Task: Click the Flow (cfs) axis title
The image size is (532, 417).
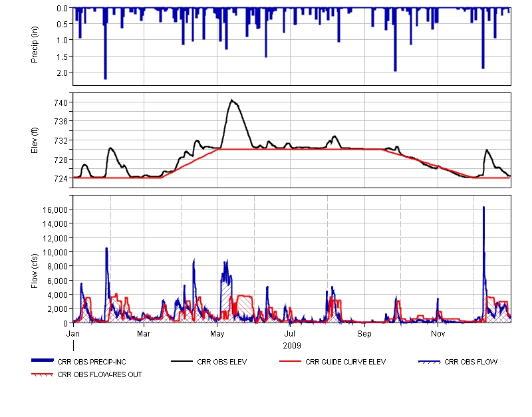Action: point(35,271)
